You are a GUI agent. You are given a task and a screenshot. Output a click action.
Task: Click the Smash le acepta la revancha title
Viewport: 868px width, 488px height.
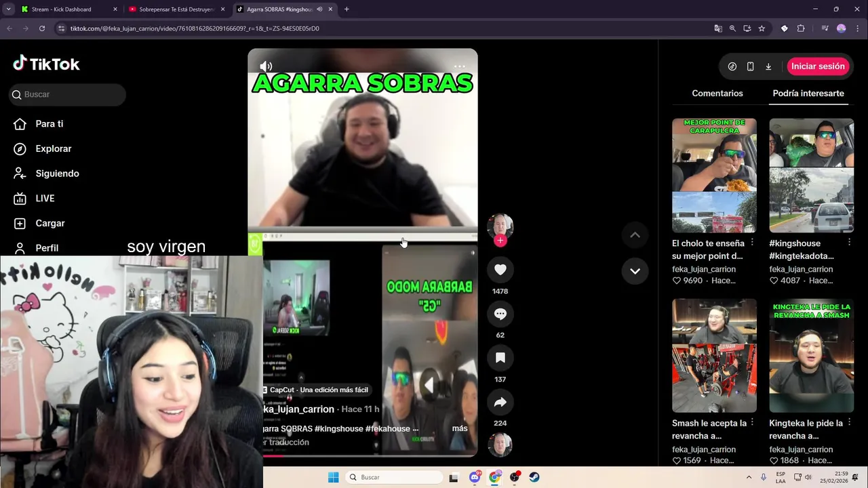click(709, 430)
